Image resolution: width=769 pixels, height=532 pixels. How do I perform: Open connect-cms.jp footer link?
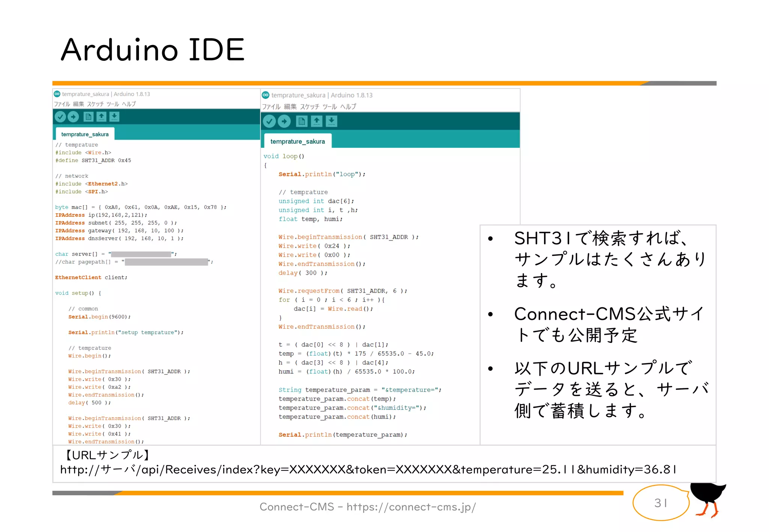411,507
